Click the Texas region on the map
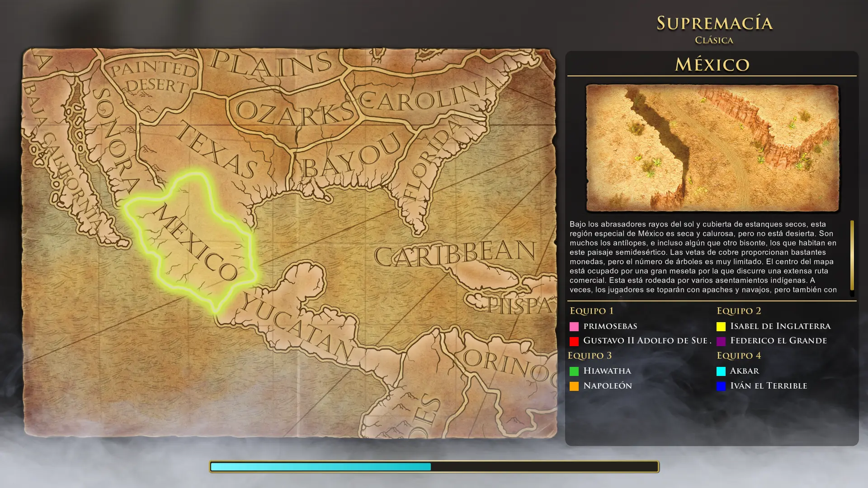868x488 pixels. pos(216,150)
